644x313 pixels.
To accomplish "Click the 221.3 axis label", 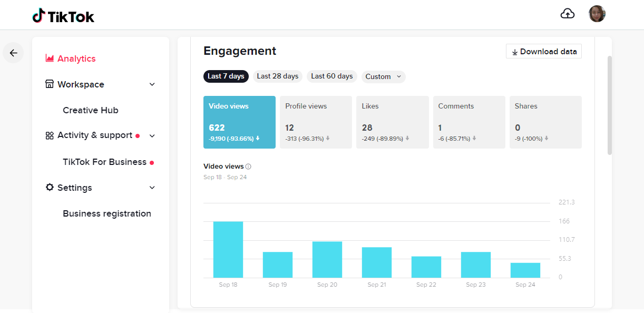I will point(567,202).
